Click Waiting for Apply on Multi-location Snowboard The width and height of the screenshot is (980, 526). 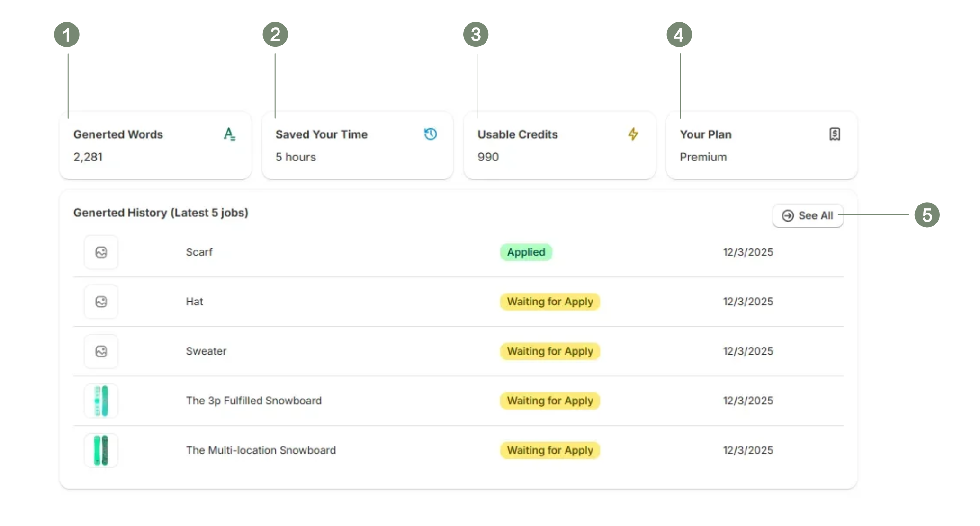(549, 450)
